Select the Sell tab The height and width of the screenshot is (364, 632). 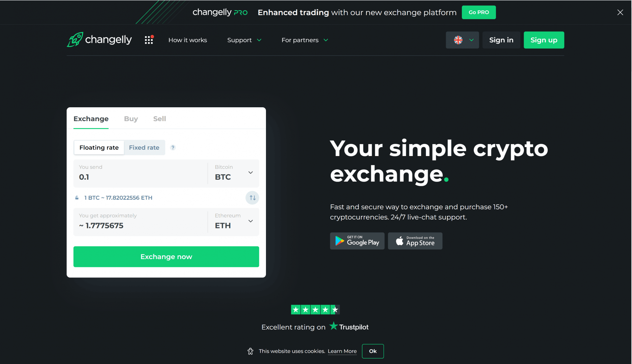(x=159, y=118)
